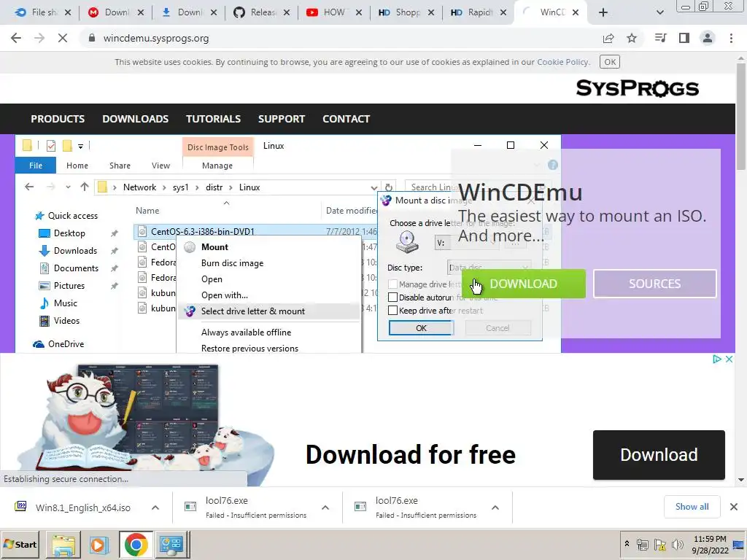The image size is (747, 560).
Task: Open the CONTACT menu
Action: click(x=347, y=119)
